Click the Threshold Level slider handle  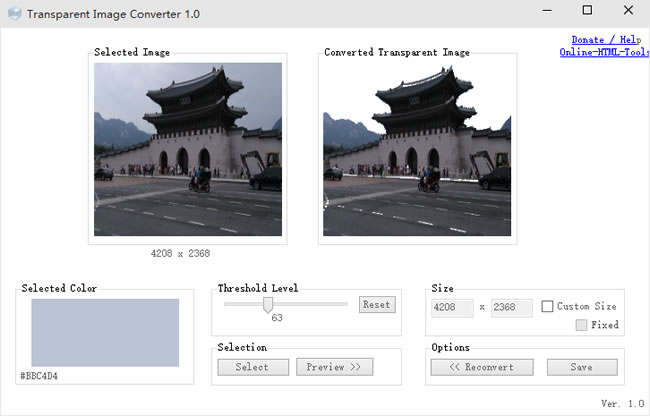268,304
